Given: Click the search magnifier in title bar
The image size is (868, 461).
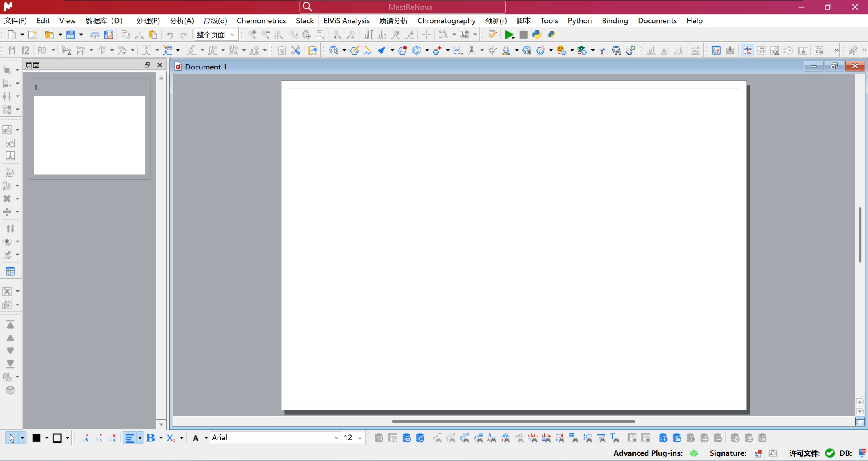Looking at the screenshot, I should [x=307, y=7].
